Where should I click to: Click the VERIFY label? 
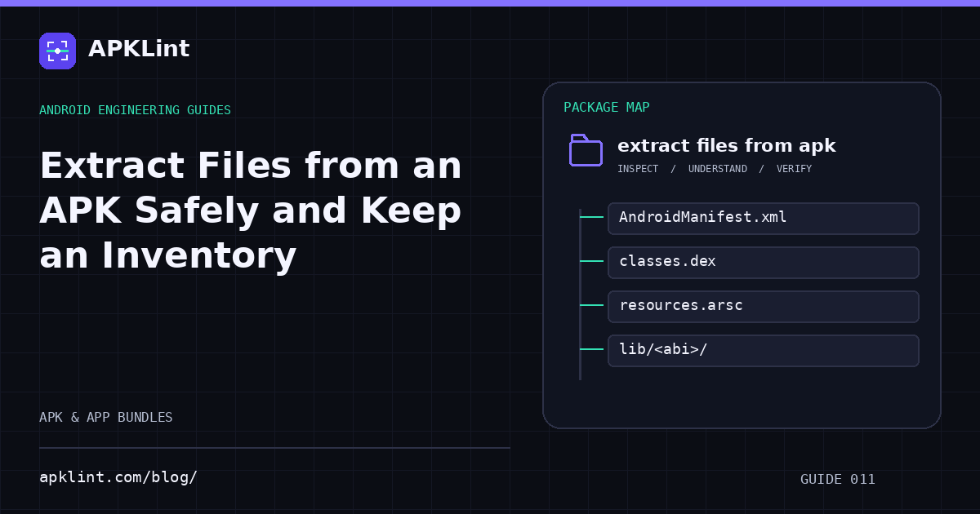[x=794, y=169]
